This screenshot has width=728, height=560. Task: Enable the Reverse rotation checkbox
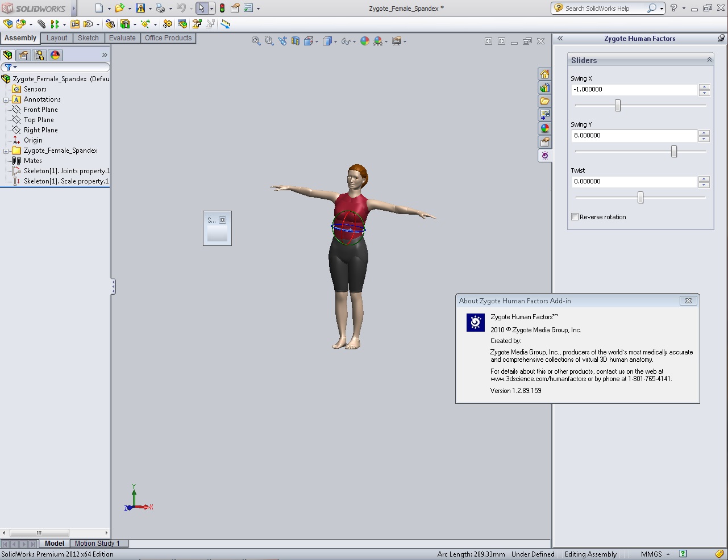(x=575, y=217)
